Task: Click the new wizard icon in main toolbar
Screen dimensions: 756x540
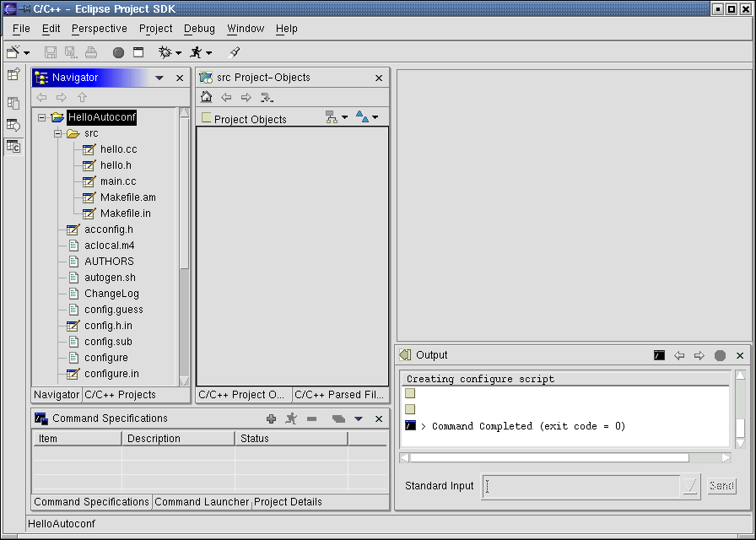Action: tap(13, 52)
